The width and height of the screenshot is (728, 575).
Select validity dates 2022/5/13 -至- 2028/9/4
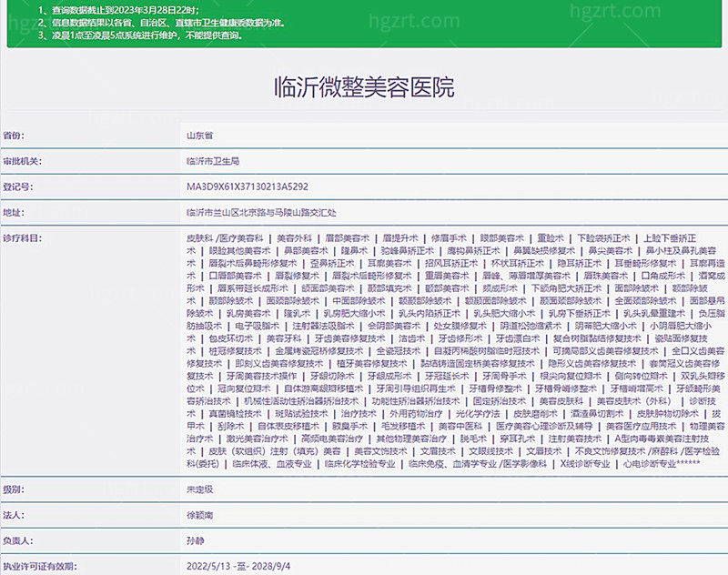point(238,566)
